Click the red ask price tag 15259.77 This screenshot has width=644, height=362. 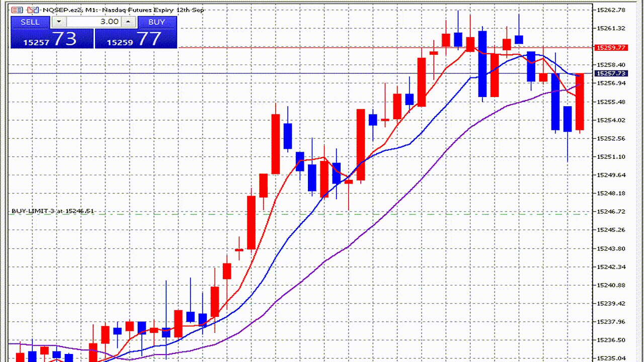[611, 48]
